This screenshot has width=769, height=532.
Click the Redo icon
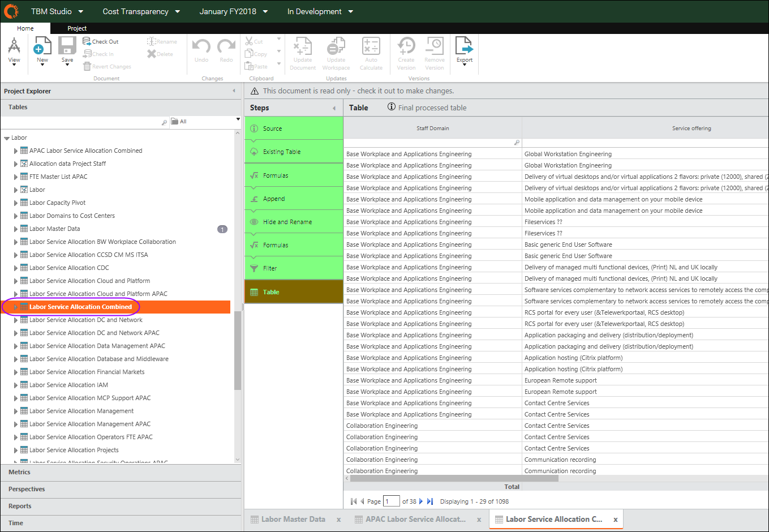(226, 46)
